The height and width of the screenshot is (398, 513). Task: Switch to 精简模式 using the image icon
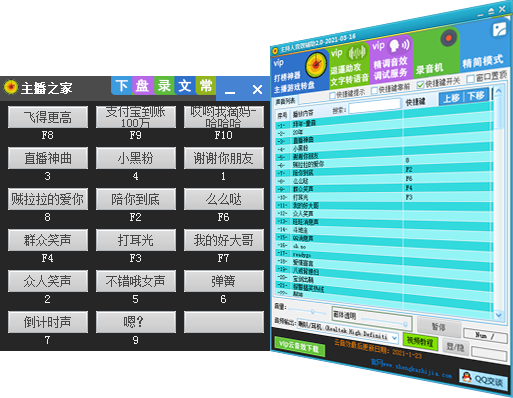[x=500, y=29]
